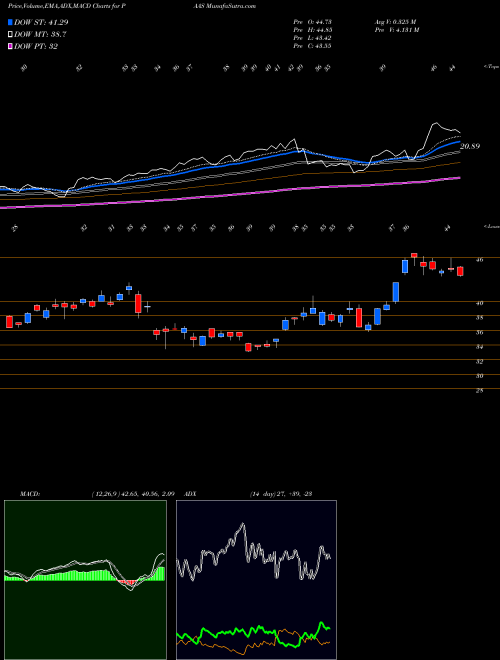Open the ADX indicator chart thumbnail
This screenshot has width=500, height=660.
tap(256, 580)
